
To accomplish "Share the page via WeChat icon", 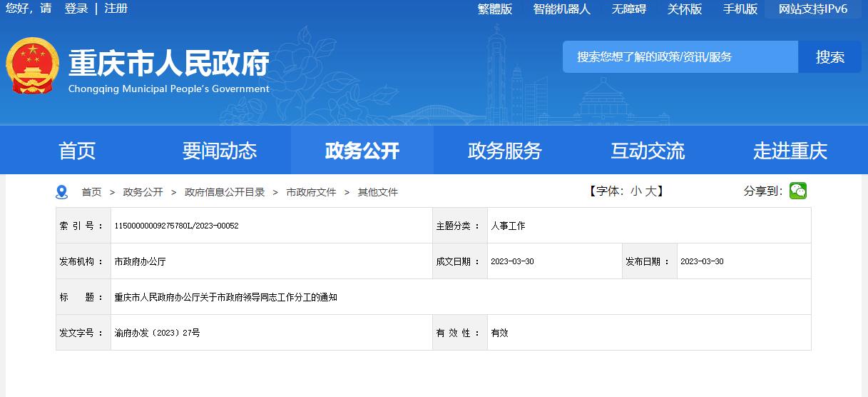I will point(798,191).
